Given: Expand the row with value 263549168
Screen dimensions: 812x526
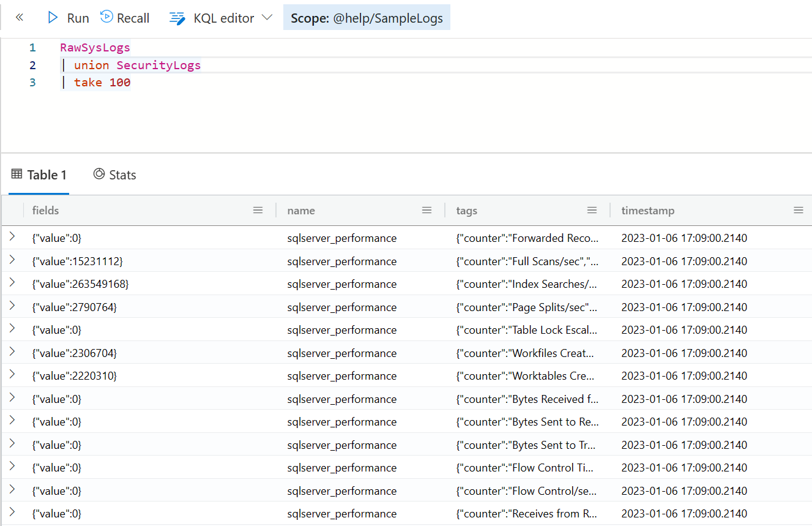Looking at the screenshot, I should point(12,282).
